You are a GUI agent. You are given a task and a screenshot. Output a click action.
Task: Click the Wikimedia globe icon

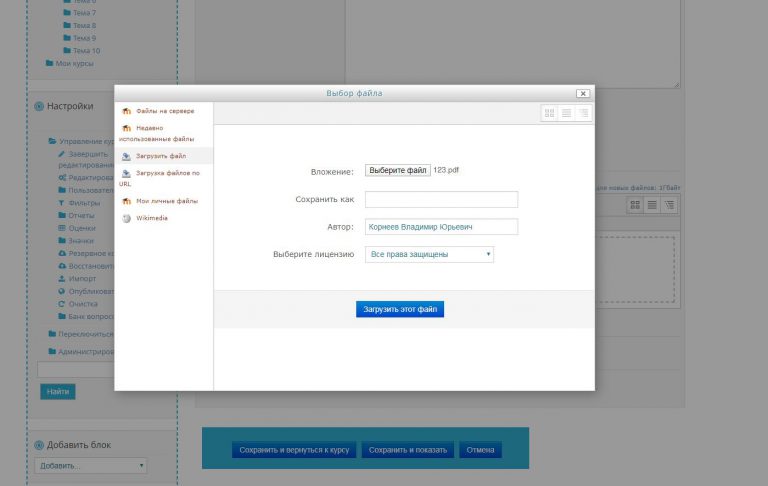tap(126, 218)
